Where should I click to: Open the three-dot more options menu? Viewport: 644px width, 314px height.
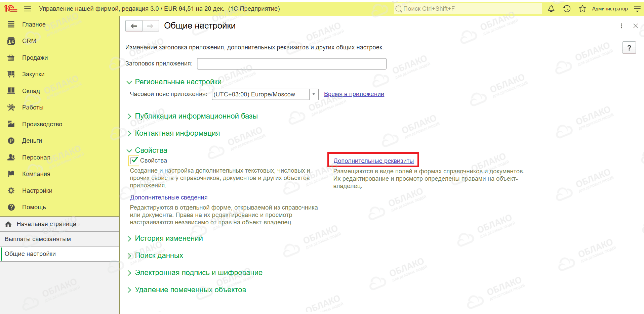point(621,26)
